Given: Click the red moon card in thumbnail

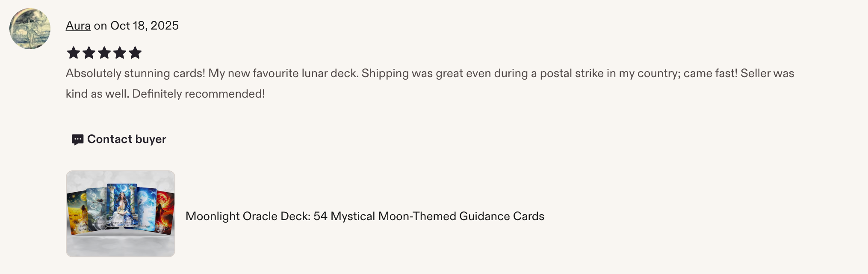Looking at the screenshot, I should pos(166,213).
